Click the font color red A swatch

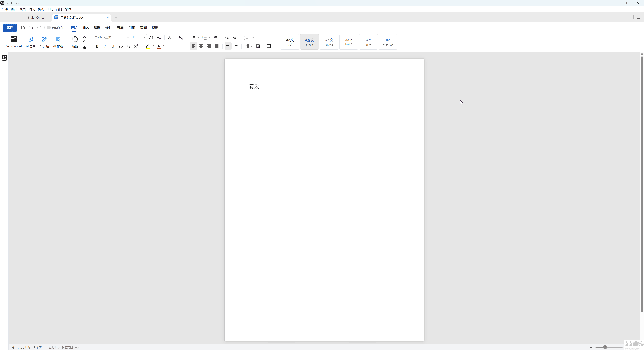(159, 46)
